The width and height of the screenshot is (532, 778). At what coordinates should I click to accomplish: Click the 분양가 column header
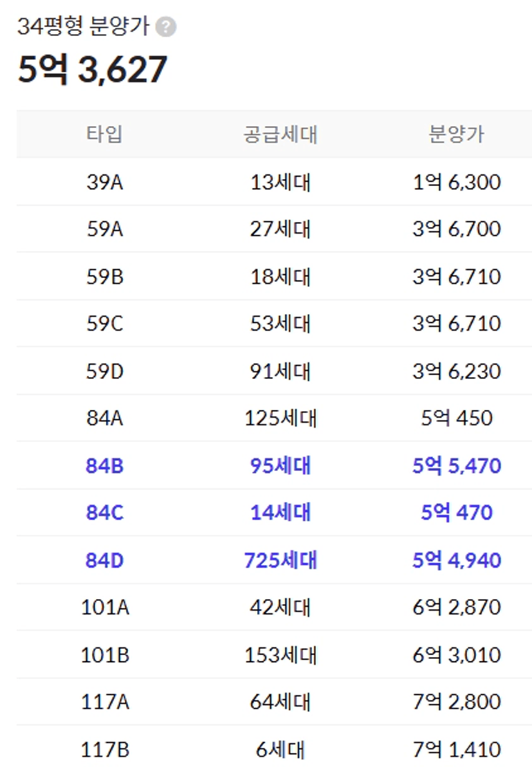pos(457,134)
